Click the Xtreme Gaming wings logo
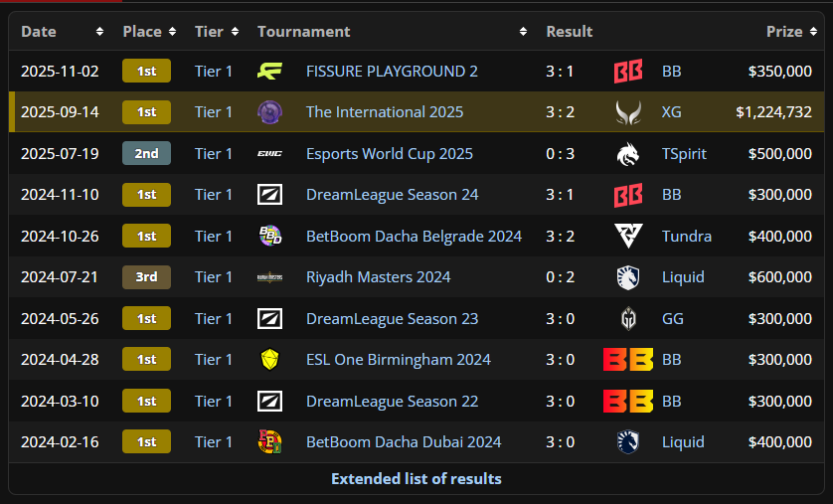This screenshot has width=833, height=504. (628, 112)
